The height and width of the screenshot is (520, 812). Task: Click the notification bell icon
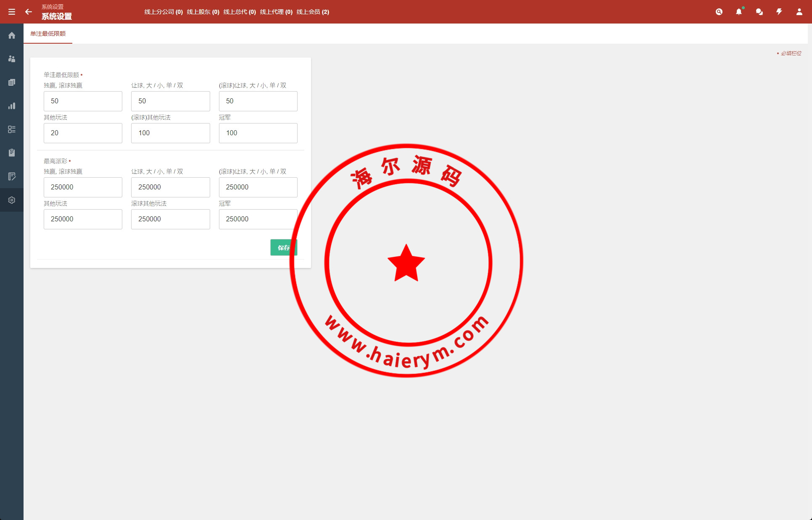(x=739, y=12)
